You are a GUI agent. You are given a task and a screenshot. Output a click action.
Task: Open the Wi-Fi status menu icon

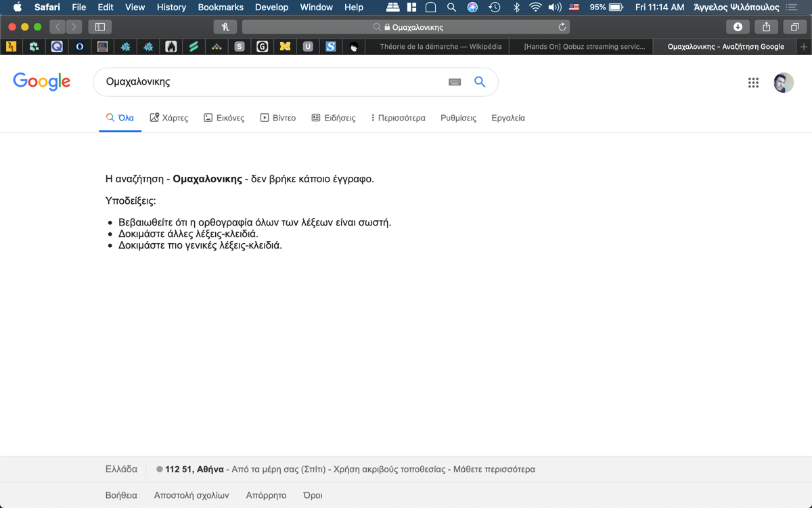click(x=535, y=7)
